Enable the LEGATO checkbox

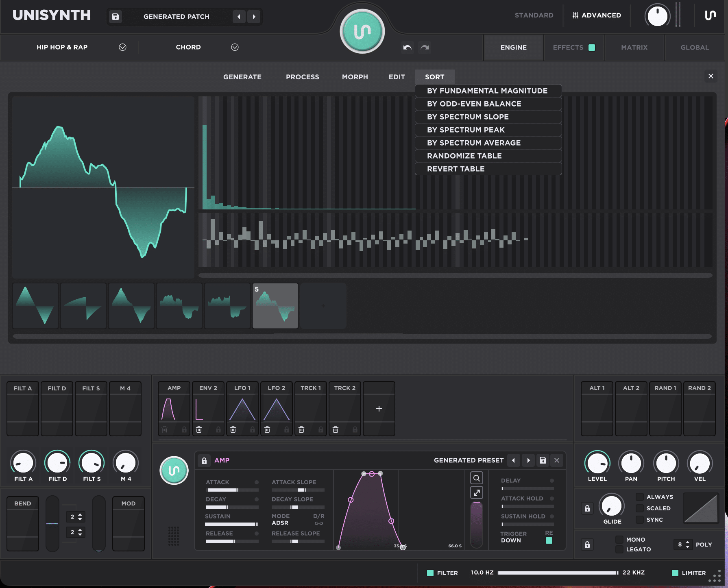coord(619,549)
